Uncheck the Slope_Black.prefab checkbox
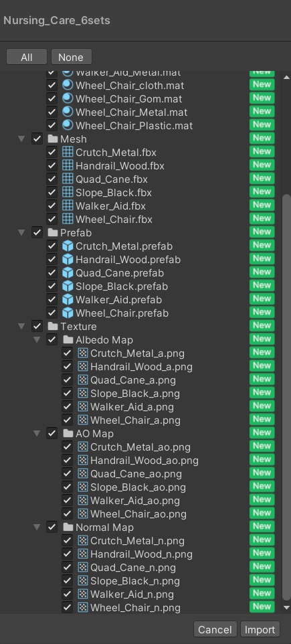This screenshot has height=644, width=291. coord(52,286)
